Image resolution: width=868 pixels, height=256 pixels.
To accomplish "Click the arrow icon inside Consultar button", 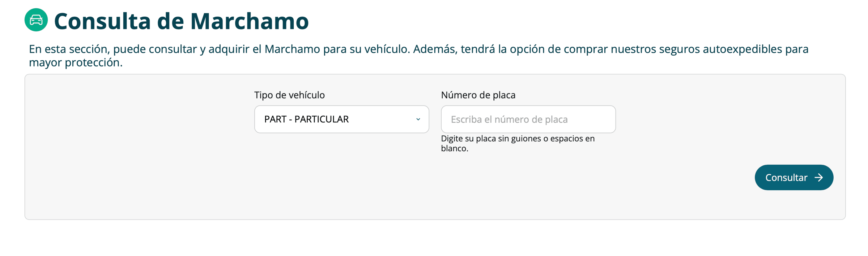I will click(819, 178).
